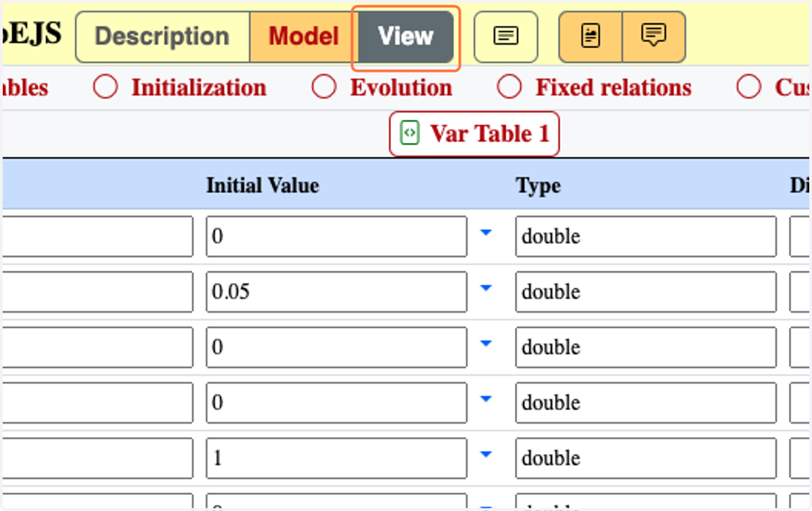This screenshot has height=511, width=812.
Task: Expand dropdown arrow in fourth row
Action: tap(485, 399)
